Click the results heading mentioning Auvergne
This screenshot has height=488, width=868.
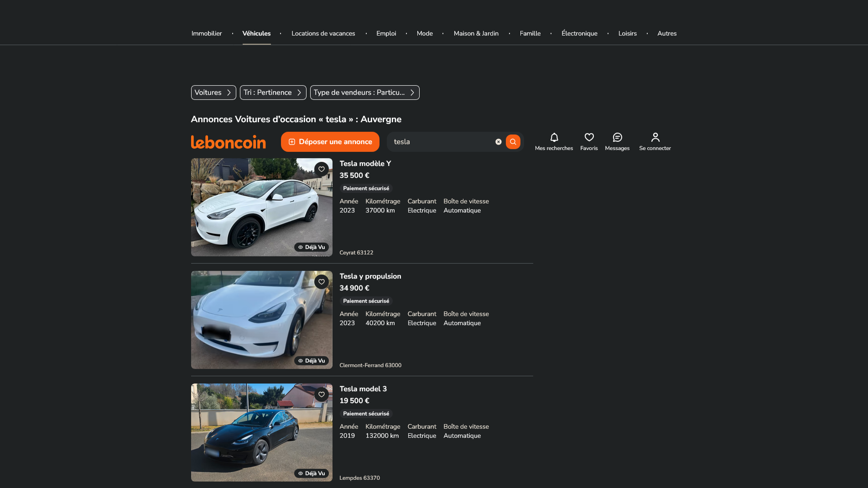296,119
